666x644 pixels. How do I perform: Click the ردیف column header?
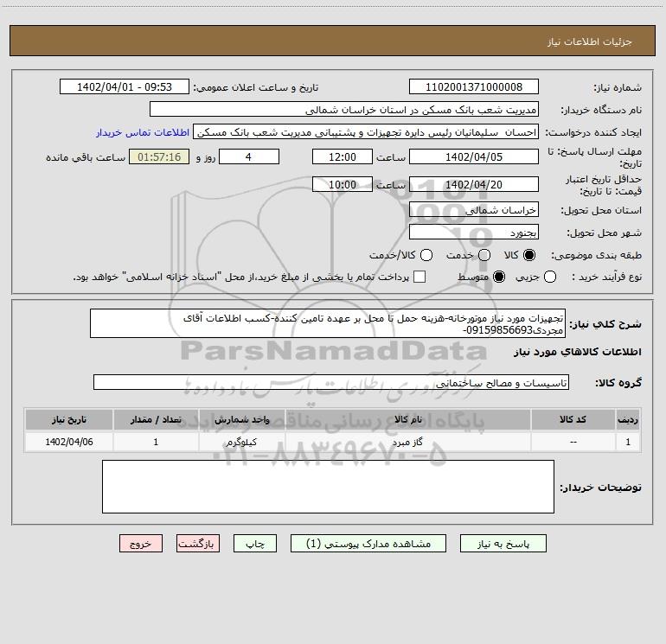click(628, 419)
